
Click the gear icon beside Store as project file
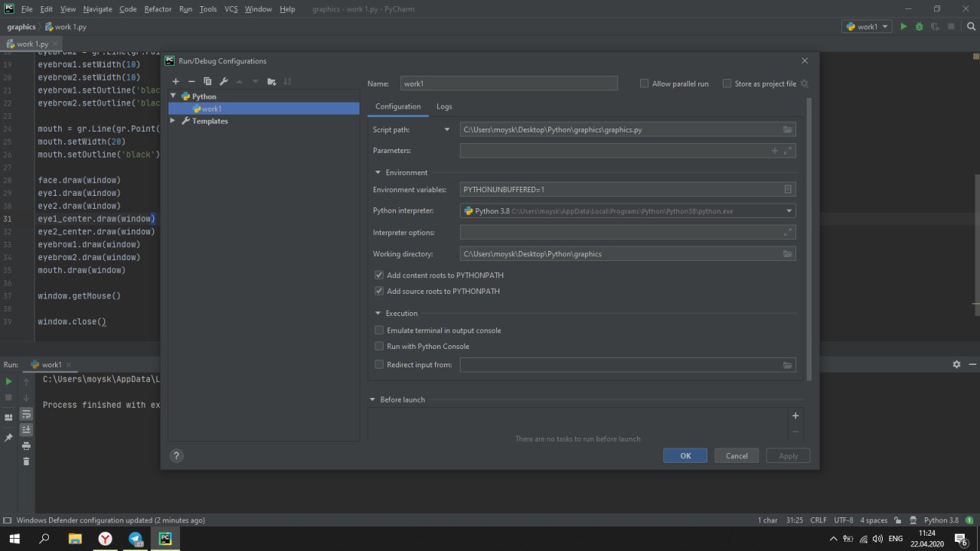coord(804,83)
